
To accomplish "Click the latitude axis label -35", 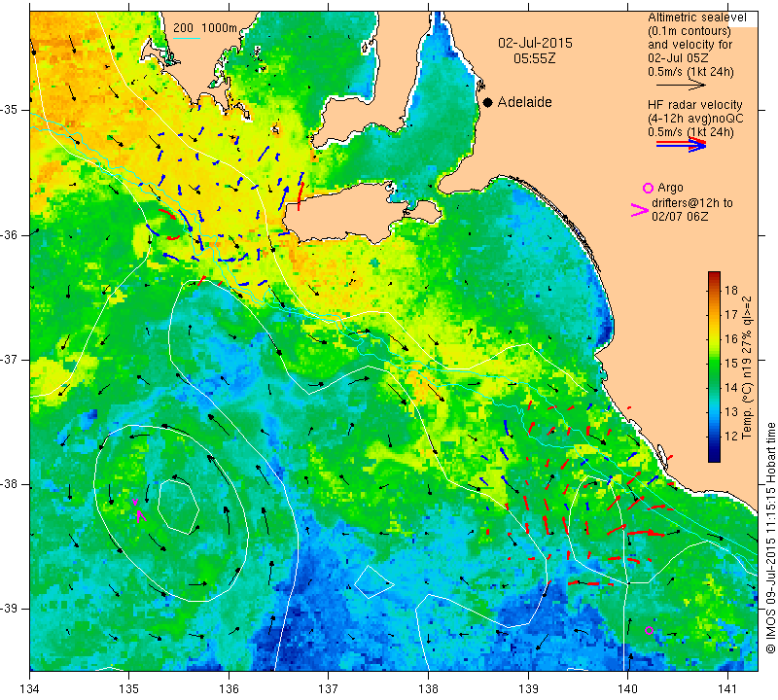I will [11, 110].
